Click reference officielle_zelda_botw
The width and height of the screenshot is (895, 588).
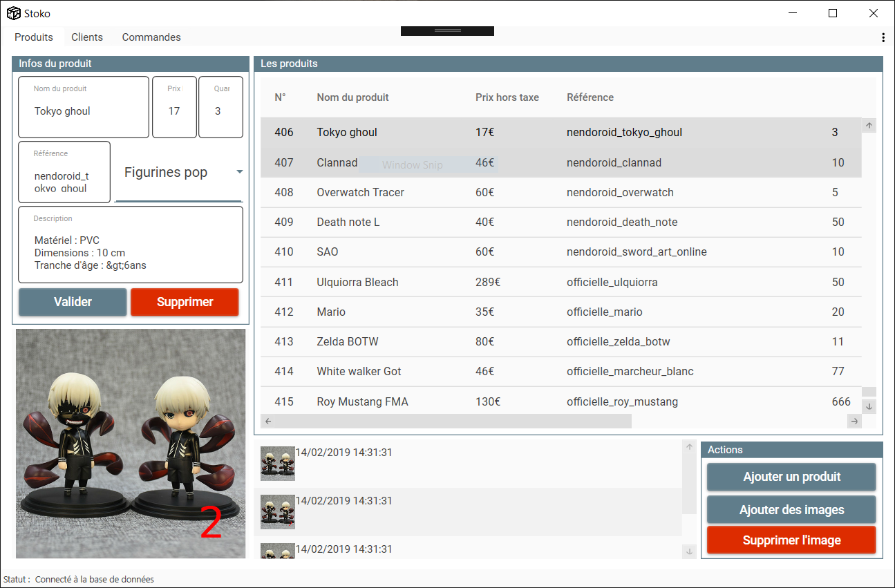click(619, 341)
